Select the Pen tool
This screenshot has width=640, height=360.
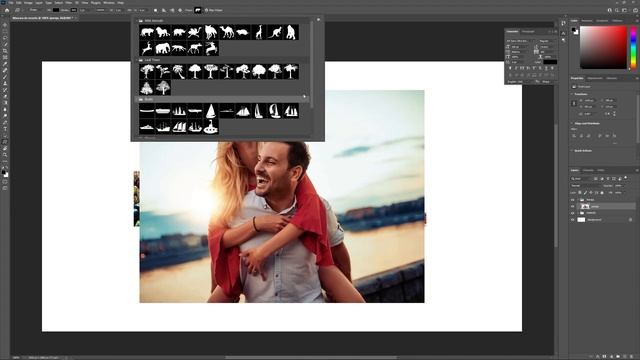click(x=5, y=123)
